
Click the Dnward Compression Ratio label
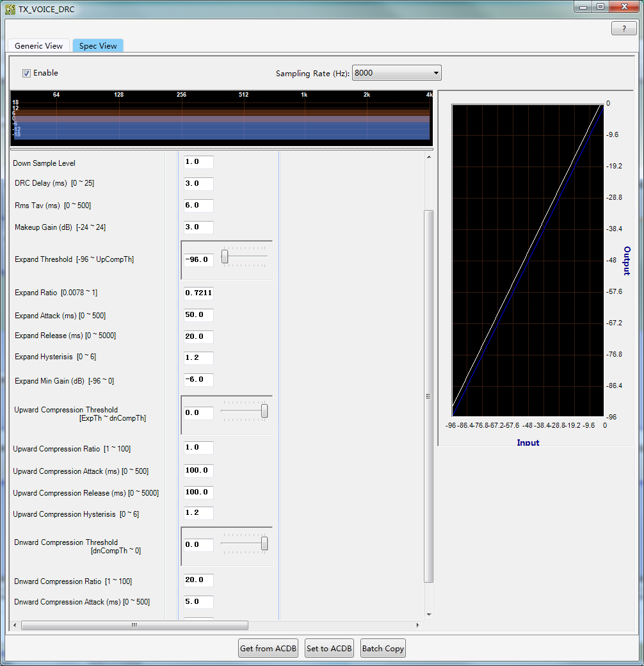[73, 581]
